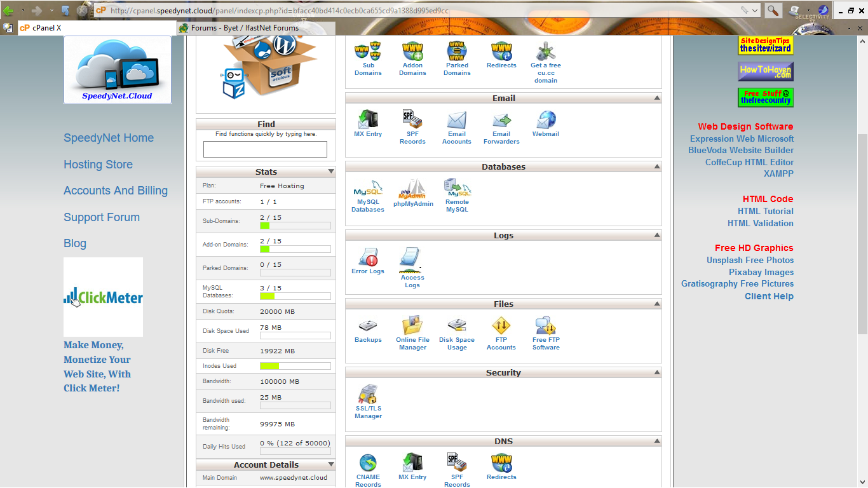Open the Pixabay Images link
The width and height of the screenshot is (868, 488).
tap(761, 272)
